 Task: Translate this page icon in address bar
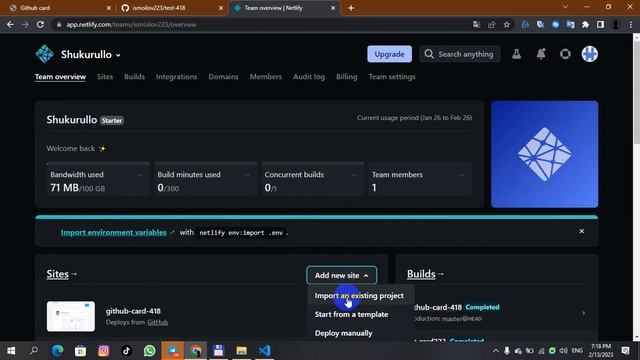[x=476, y=24]
